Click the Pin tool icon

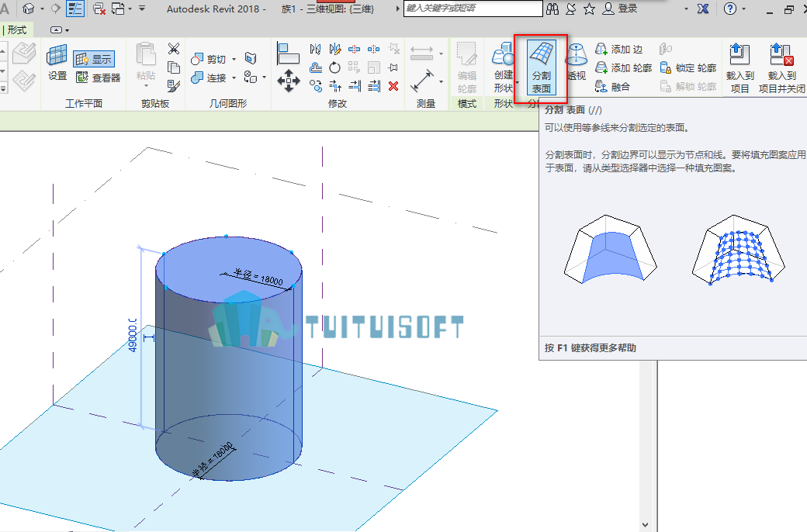[393, 67]
